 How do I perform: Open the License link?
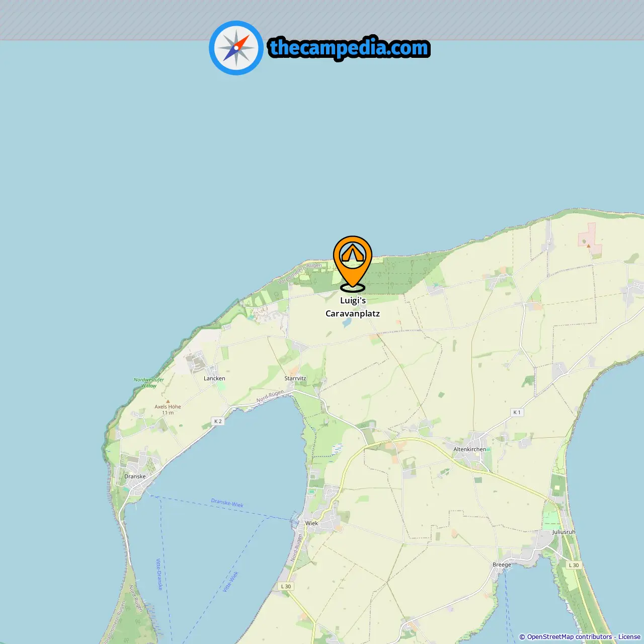click(629, 636)
